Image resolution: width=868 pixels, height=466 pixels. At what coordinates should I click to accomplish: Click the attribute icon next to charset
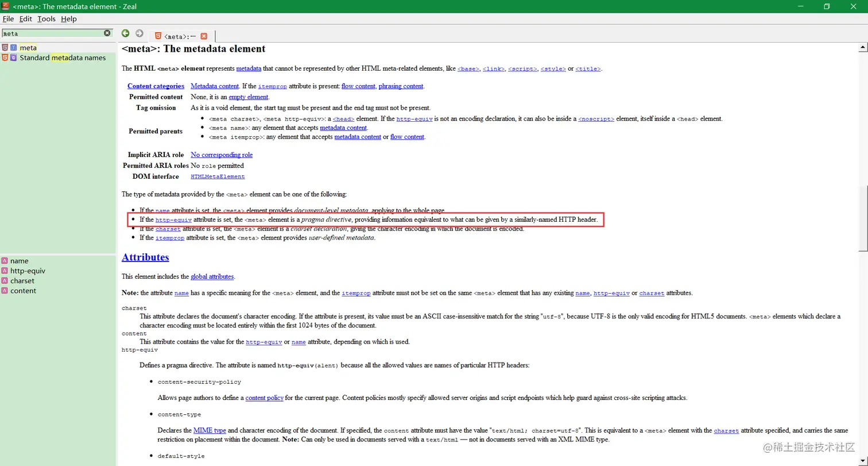point(5,281)
